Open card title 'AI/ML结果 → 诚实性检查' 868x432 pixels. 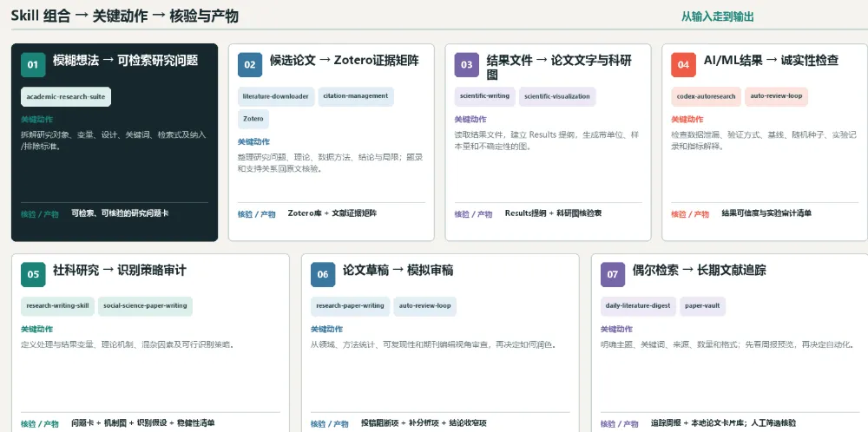(771, 61)
